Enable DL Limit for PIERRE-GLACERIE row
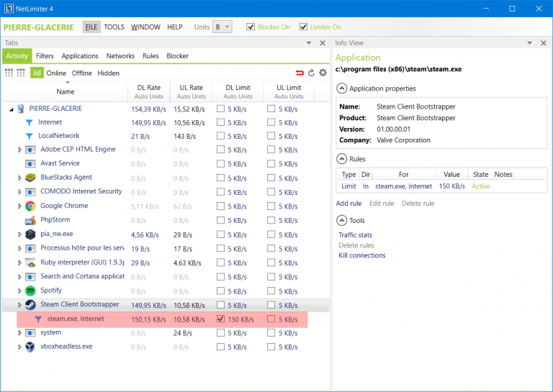This screenshot has width=553, height=392. tap(220, 109)
